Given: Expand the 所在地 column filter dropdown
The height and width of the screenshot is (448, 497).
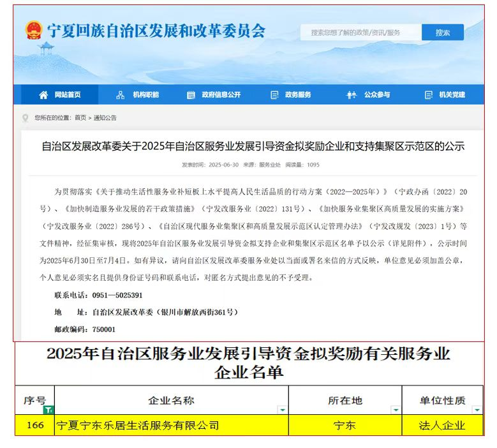Looking at the screenshot, I should (x=396, y=409).
